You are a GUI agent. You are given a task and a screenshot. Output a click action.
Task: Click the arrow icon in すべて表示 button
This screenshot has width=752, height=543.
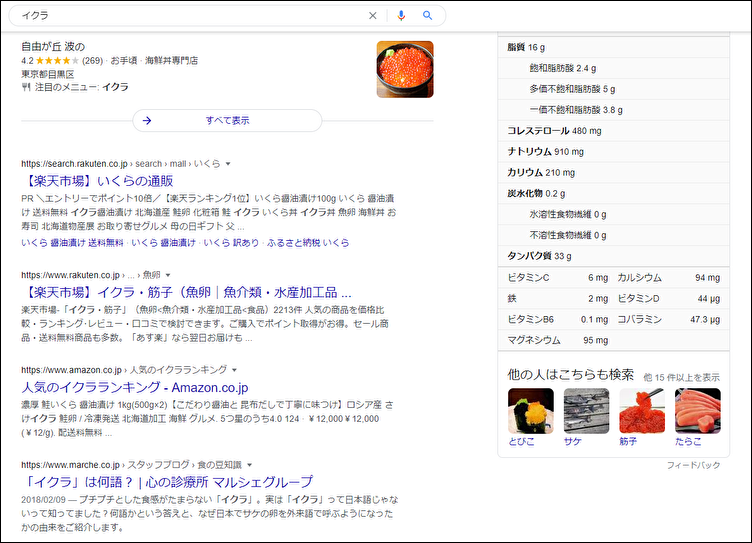[147, 120]
